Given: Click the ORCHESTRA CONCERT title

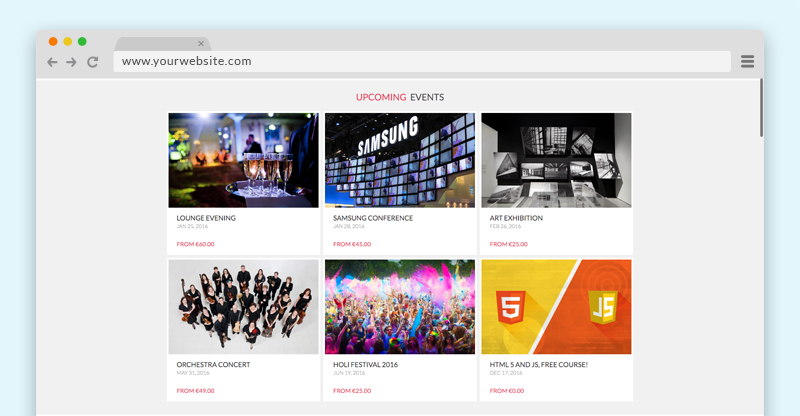Looking at the screenshot, I should pyautogui.click(x=213, y=364).
